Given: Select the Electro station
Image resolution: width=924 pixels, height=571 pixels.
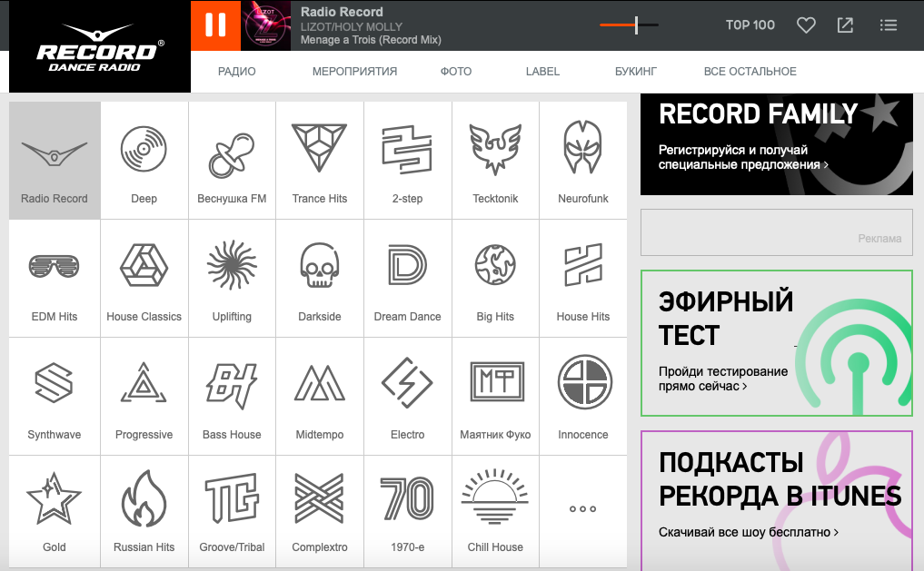Looking at the screenshot, I should (x=408, y=396).
